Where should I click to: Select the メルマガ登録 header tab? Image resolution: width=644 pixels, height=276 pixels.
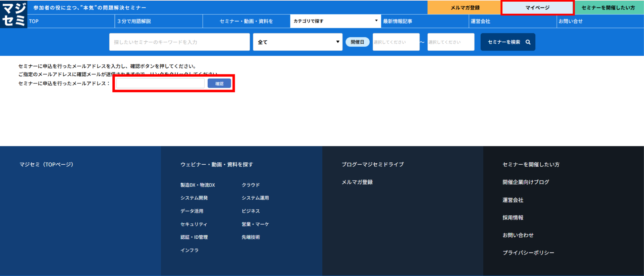pyautogui.click(x=465, y=8)
